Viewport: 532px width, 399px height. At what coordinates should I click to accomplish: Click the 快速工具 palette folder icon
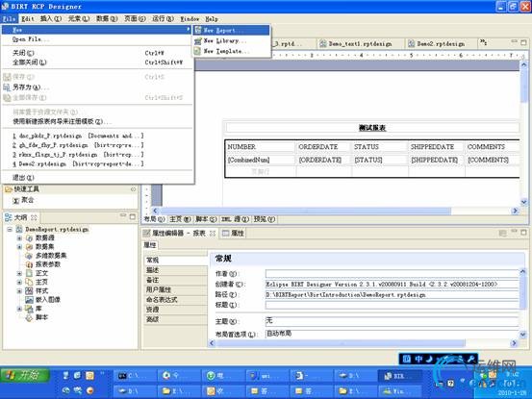(x=9, y=189)
